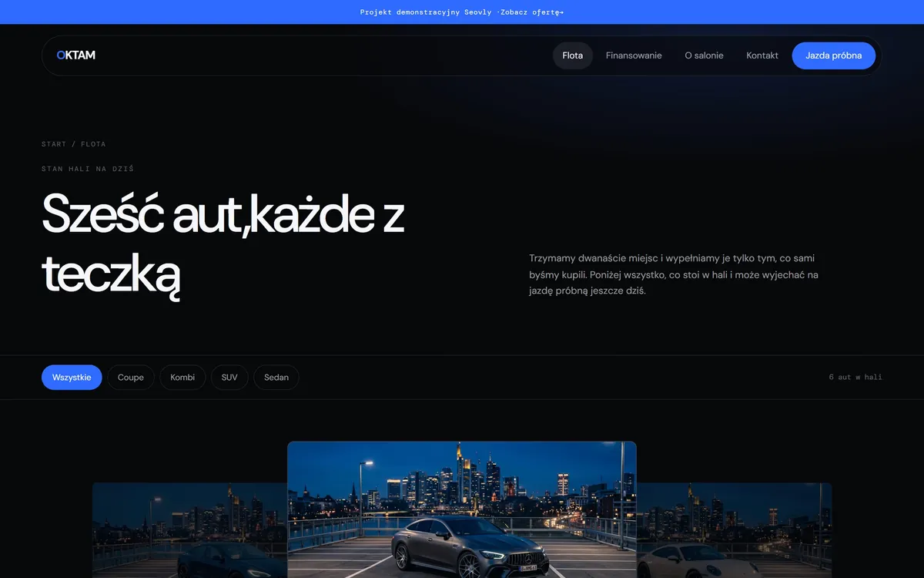Click the '6 aut w hali' counter text
This screenshot has width=924, height=578.
[x=855, y=378]
